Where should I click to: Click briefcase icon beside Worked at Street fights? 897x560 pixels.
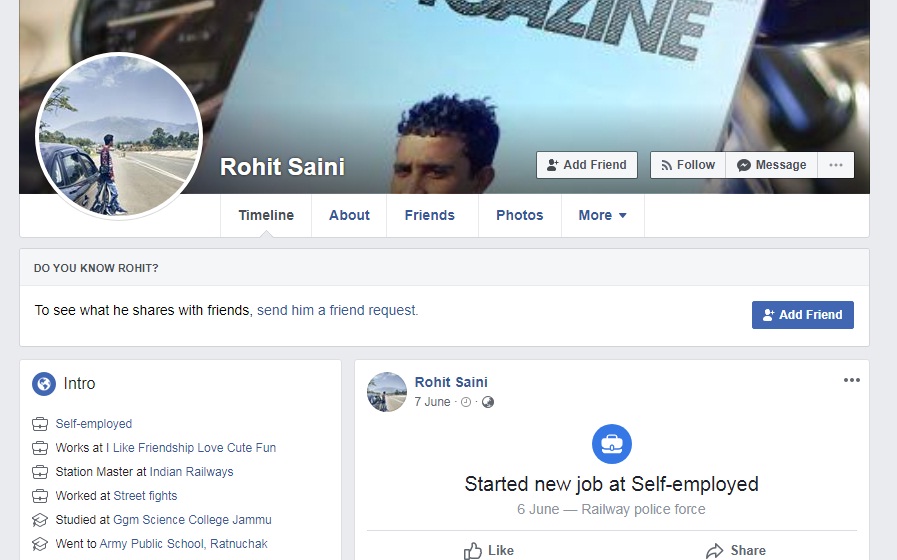tap(40, 497)
